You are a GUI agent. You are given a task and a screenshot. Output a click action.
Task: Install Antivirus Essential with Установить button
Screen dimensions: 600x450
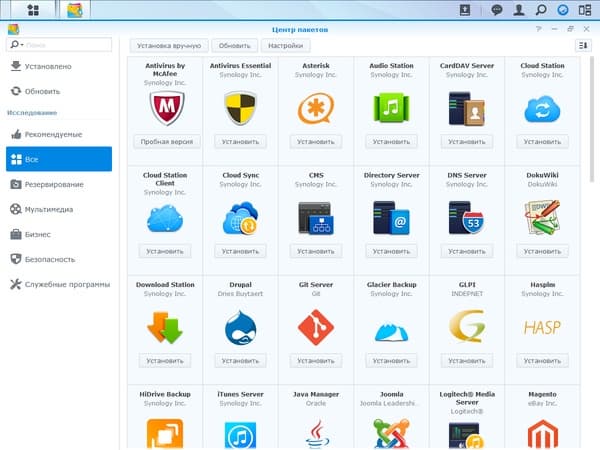240,142
